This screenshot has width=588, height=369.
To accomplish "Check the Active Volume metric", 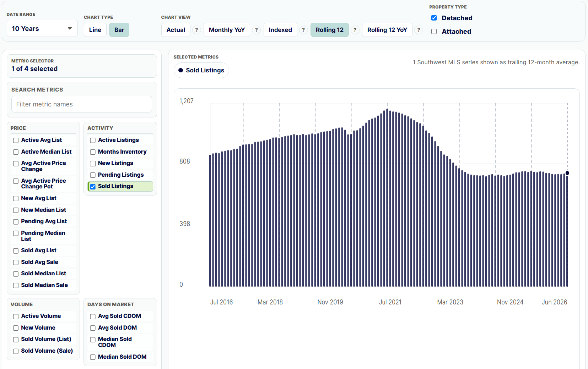I will [x=16, y=316].
